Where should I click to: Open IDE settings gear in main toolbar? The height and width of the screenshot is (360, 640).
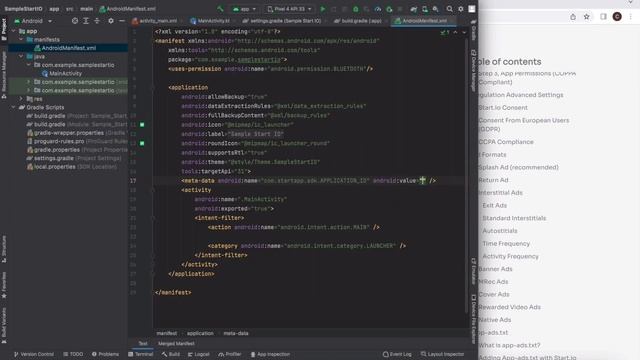pyautogui.click(x=461, y=9)
